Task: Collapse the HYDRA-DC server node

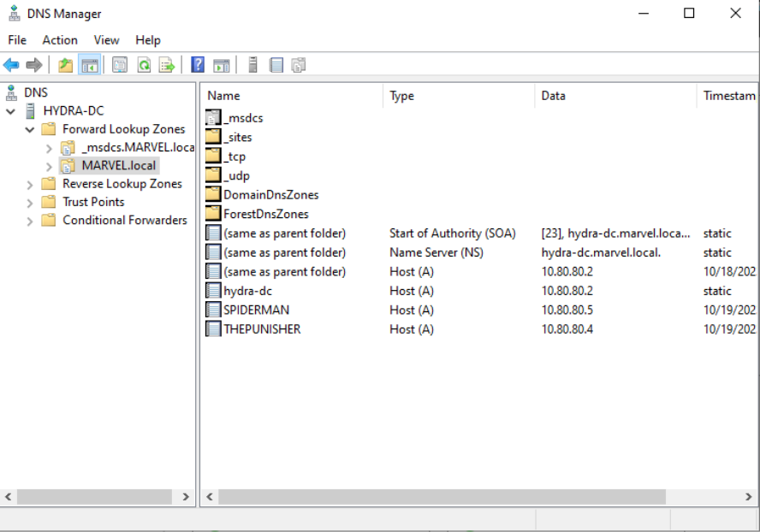Action: [x=11, y=111]
